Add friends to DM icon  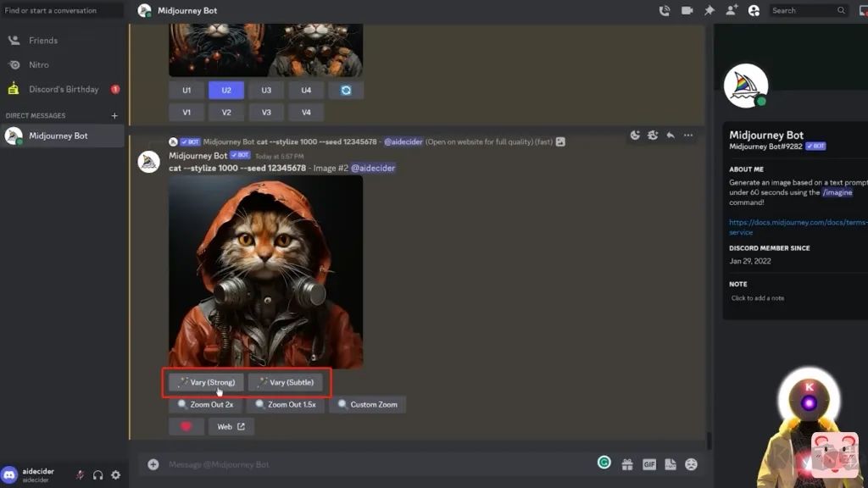(x=732, y=10)
